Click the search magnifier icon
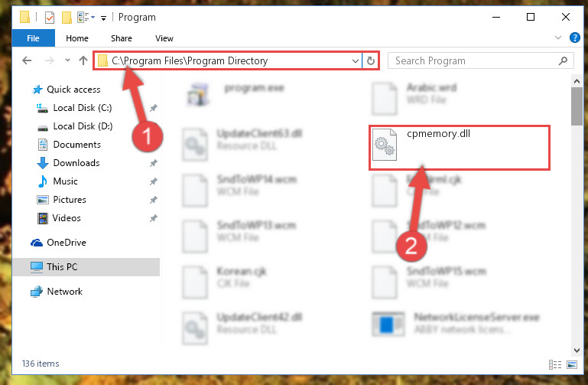Image resolution: width=588 pixels, height=385 pixels. click(563, 60)
